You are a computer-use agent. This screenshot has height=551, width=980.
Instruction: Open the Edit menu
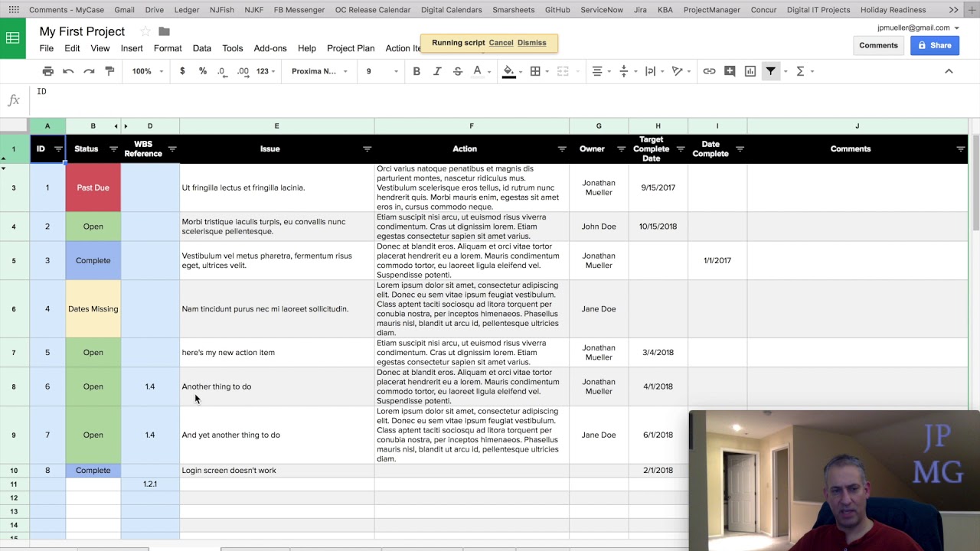72,48
